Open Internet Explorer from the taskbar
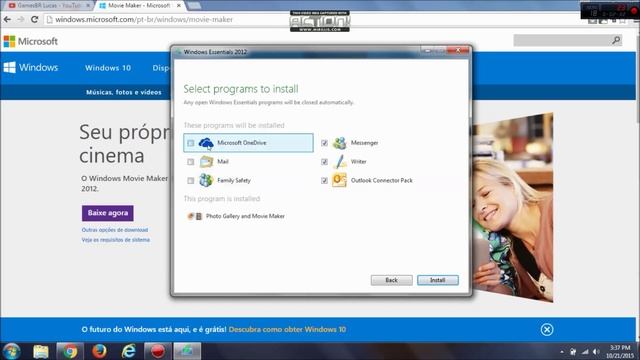Viewport: 640px width, 360px height. click(129, 351)
